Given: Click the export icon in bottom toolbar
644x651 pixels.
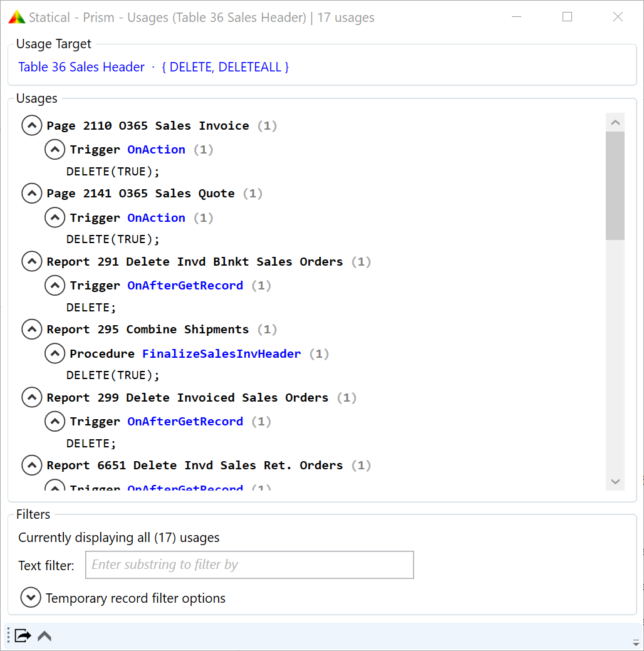Looking at the screenshot, I should click(x=23, y=635).
